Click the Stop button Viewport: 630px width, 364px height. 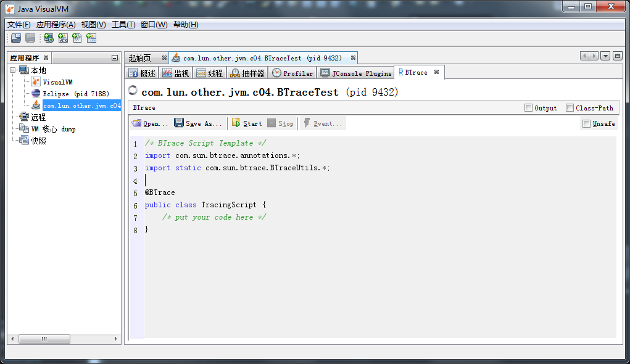(x=281, y=123)
